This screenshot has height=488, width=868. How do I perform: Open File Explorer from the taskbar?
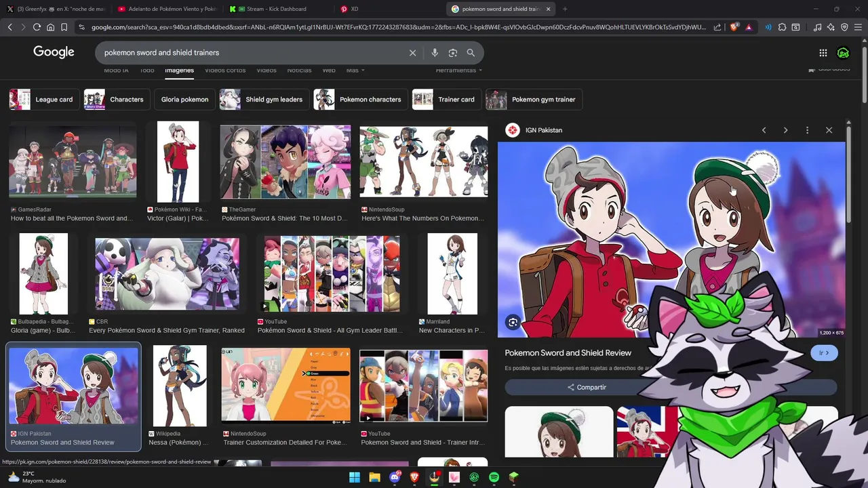(x=374, y=477)
